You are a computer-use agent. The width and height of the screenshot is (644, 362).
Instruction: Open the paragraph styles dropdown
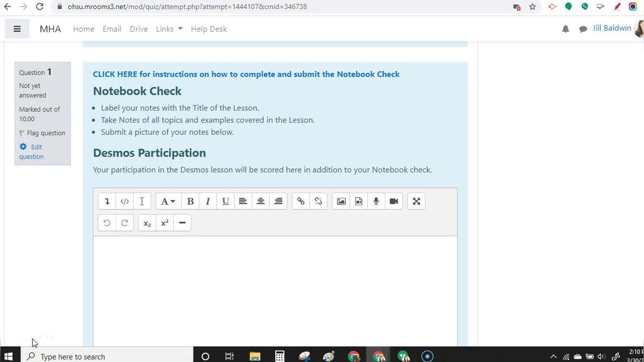(x=168, y=201)
